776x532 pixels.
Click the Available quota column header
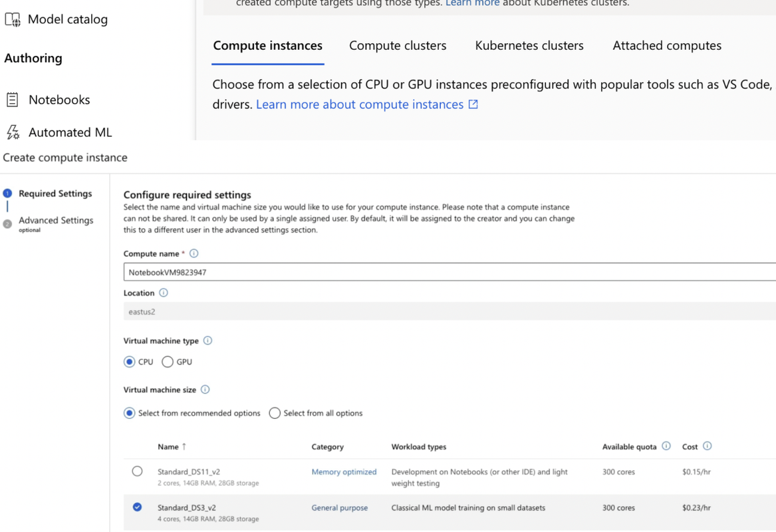tap(629, 446)
